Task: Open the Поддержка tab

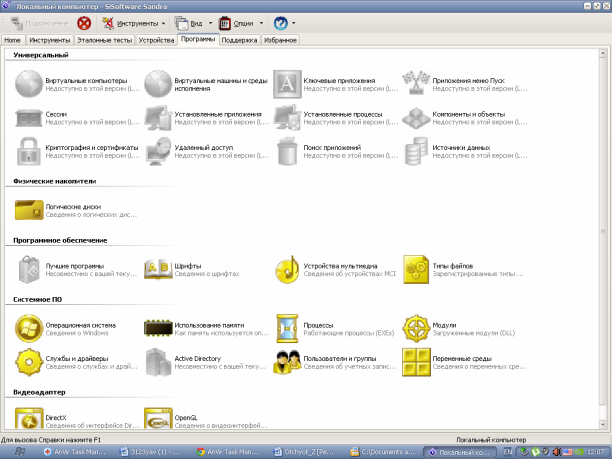Action: coord(239,40)
